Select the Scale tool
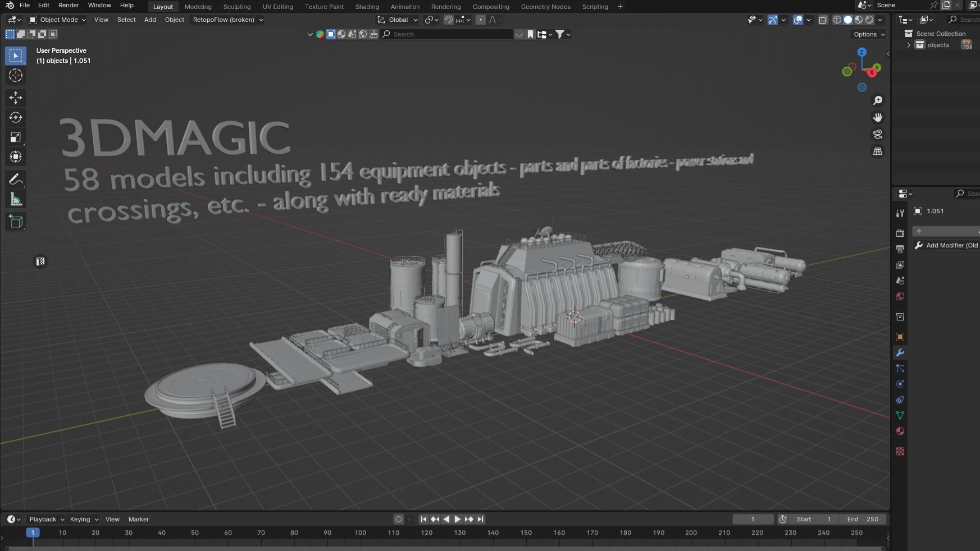Screen dimensions: 980x551 tap(16, 137)
